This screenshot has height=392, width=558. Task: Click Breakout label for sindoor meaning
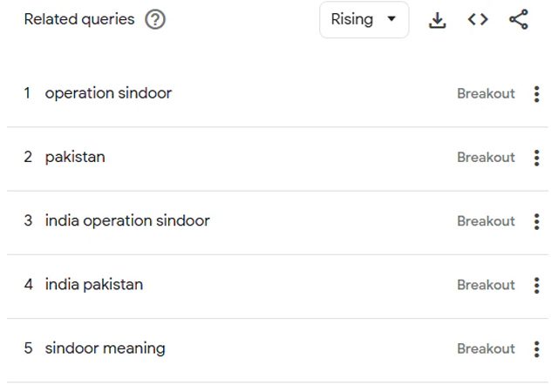(x=486, y=348)
